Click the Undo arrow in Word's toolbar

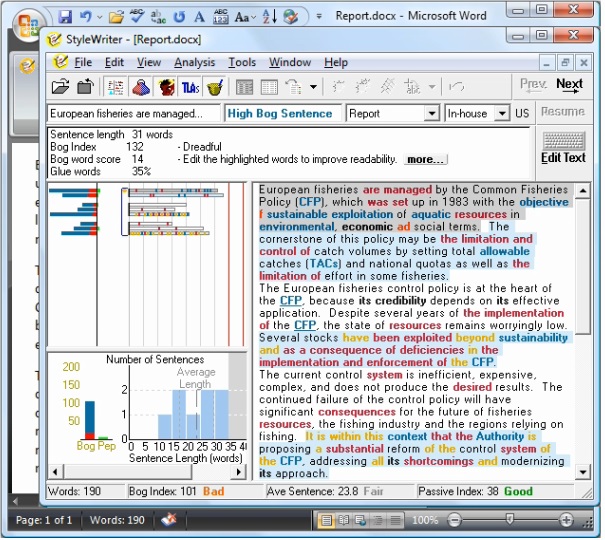point(86,16)
